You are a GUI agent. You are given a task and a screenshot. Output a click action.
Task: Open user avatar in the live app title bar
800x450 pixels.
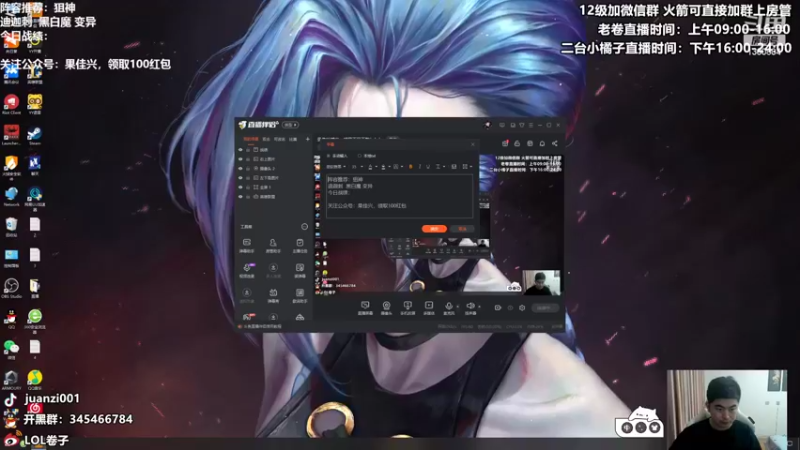[487, 125]
